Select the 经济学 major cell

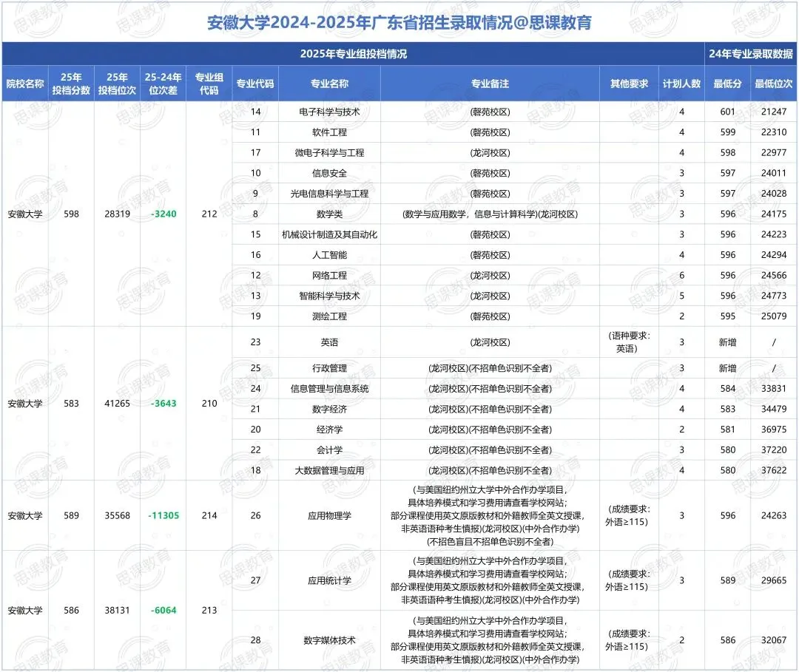click(330, 430)
